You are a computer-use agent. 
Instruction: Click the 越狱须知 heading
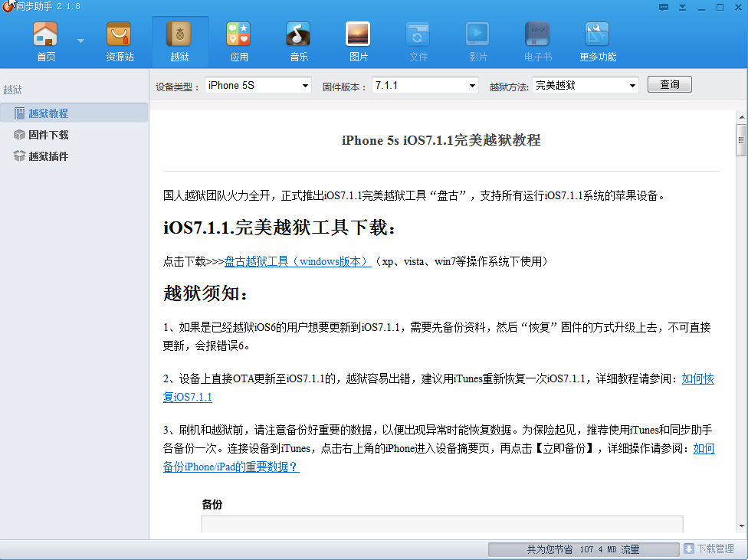point(206,293)
